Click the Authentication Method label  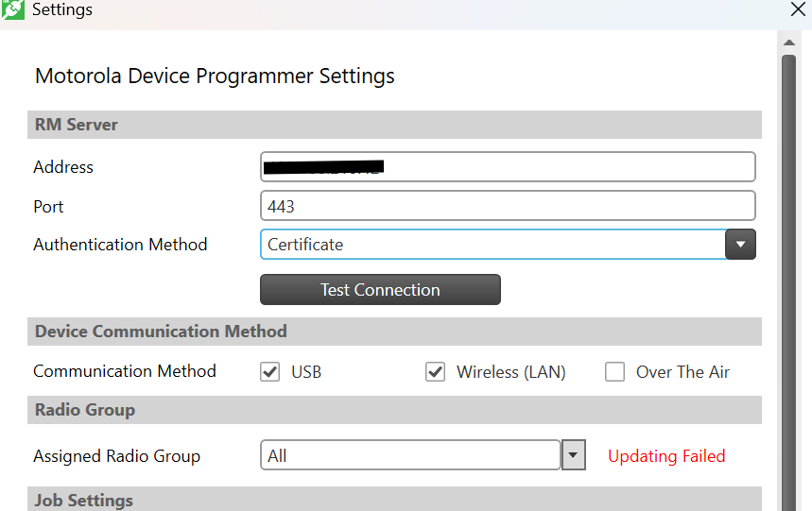click(x=120, y=245)
